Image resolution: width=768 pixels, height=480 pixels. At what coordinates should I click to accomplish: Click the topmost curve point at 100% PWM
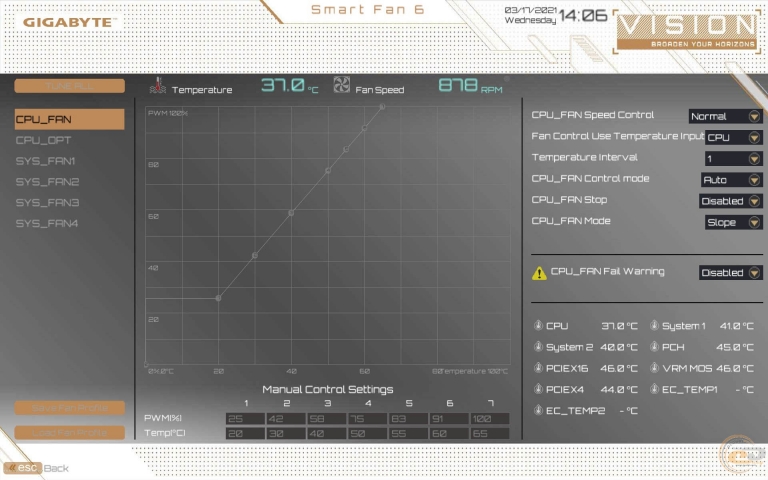coord(382,106)
